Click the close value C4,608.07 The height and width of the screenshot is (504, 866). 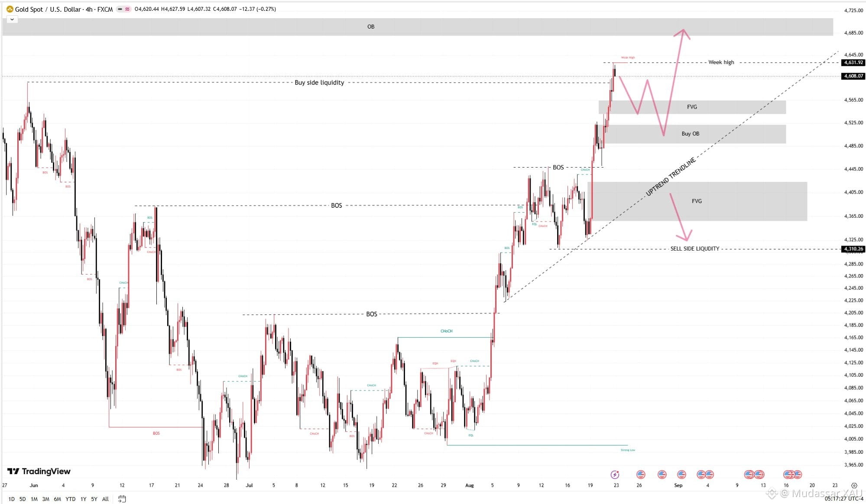coord(225,9)
